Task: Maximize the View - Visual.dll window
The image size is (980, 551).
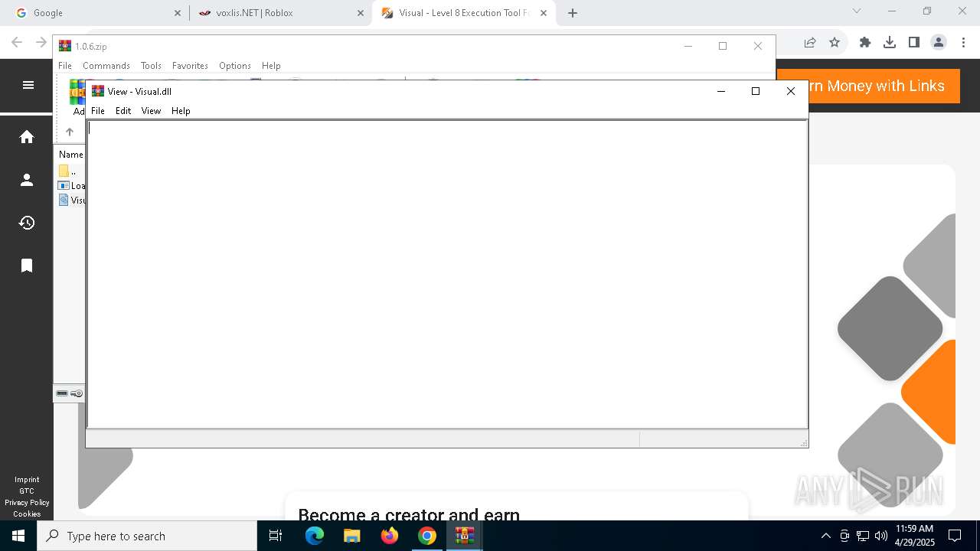Action: (x=756, y=91)
